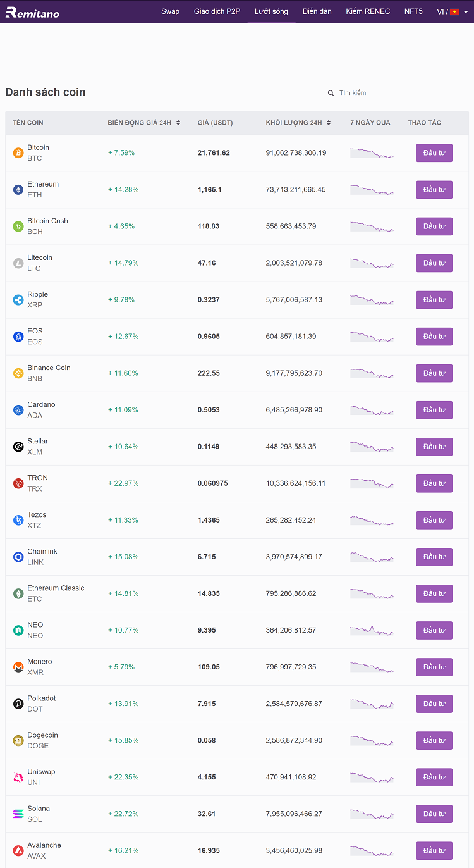This screenshot has height=868, width=474.
Task: Click the Ripple XRP icon
Action: tap(18, 300)
